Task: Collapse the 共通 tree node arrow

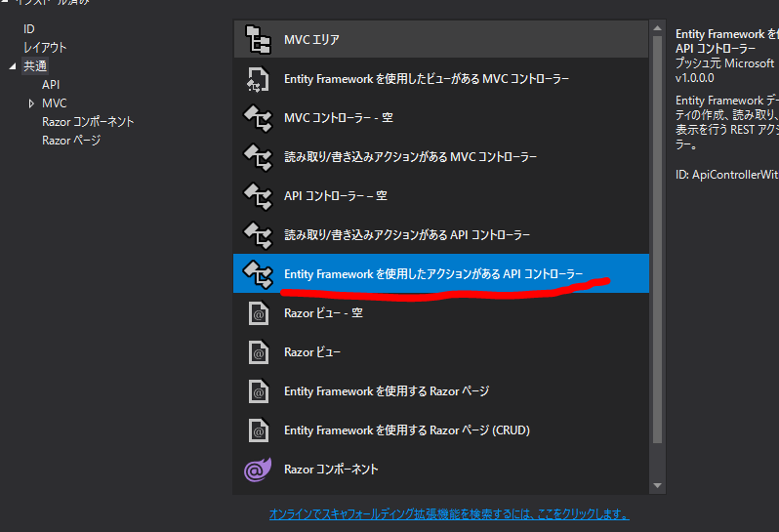Action: point(13,66)
